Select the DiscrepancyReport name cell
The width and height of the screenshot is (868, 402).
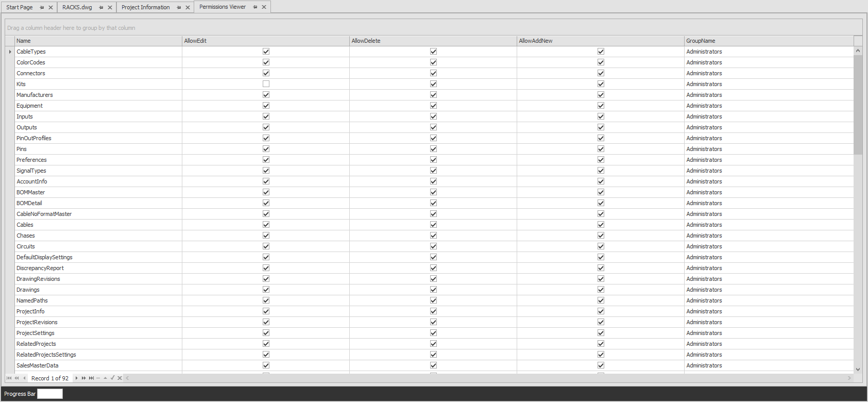tap(98, 268)
